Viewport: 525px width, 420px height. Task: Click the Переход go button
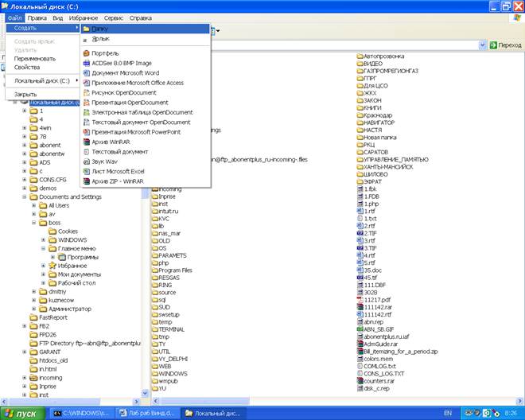(x=506, y=45)
